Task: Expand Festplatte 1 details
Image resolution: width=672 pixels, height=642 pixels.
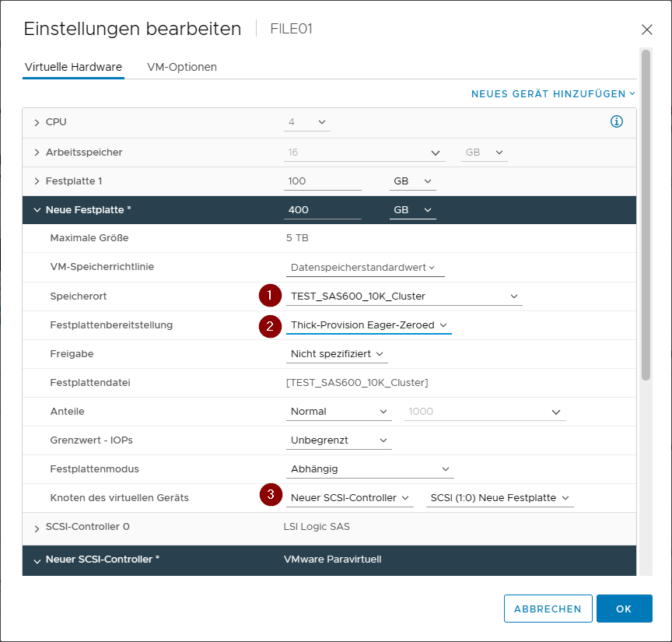Action: click(x=37, y=181)
